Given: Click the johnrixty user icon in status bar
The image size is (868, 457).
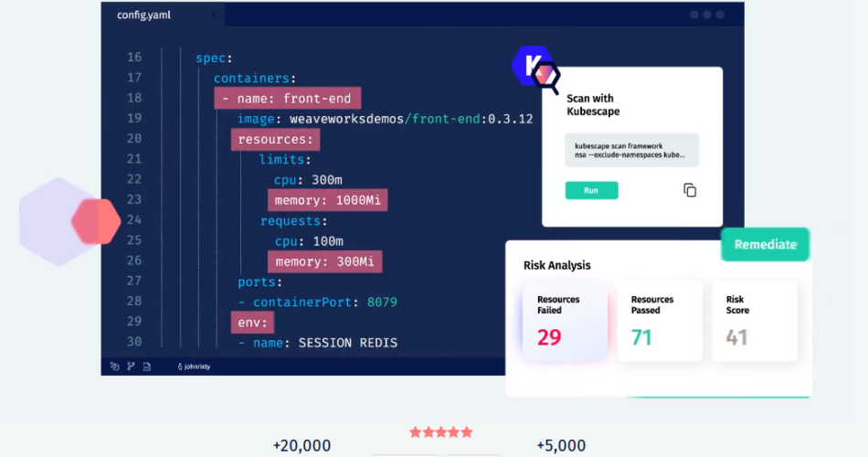Looking at the screenshot, I should pos(180,366).
